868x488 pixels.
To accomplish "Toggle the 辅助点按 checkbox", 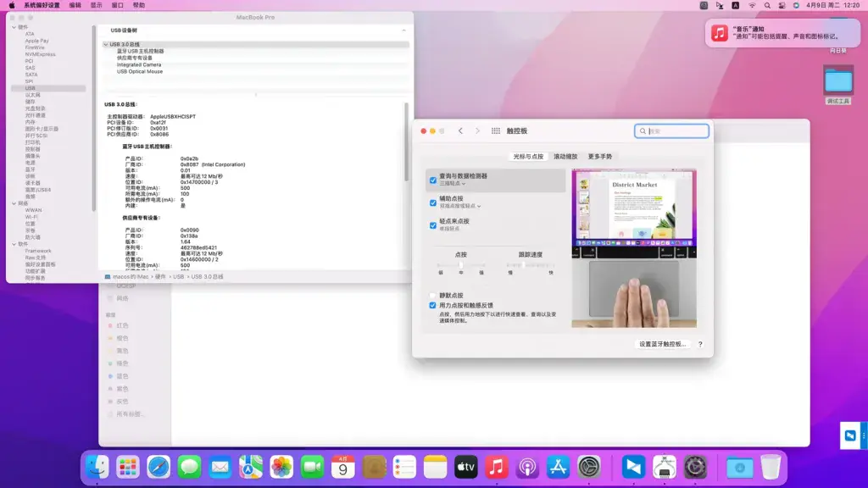I will [x=433, y=202].
